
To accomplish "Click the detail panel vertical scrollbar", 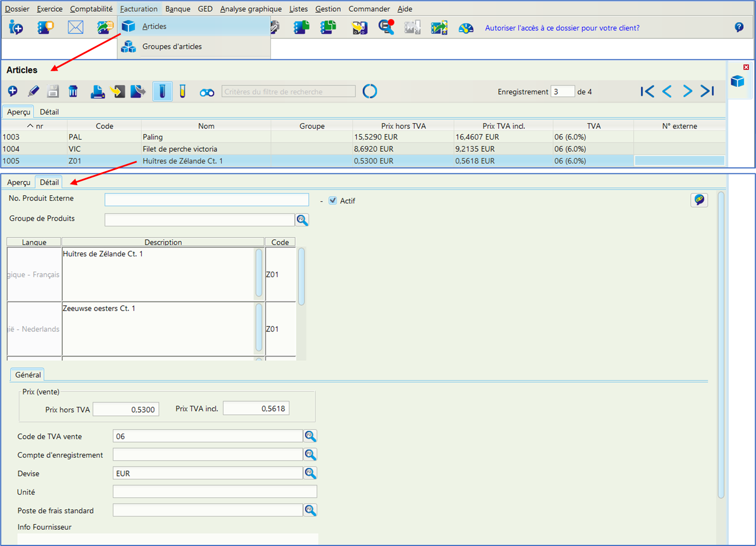I will tap(721, 345).
